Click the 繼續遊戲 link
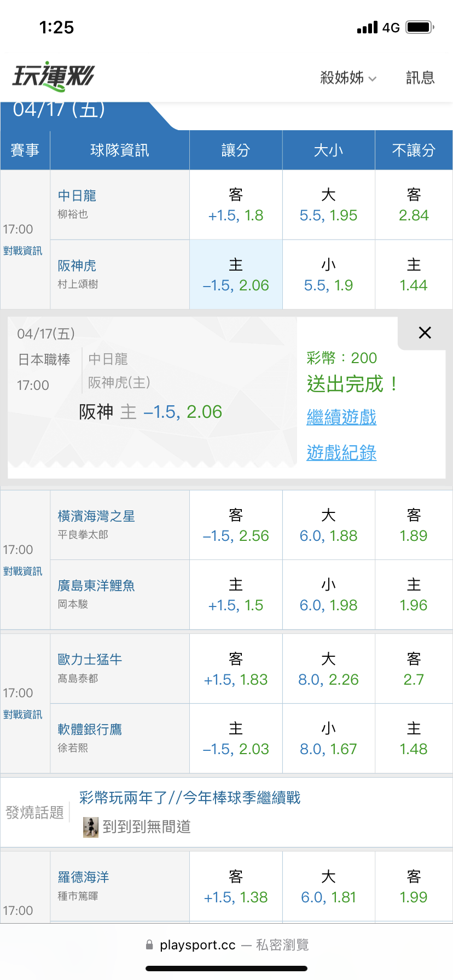 pyautogui.click(x=341, y=417)
